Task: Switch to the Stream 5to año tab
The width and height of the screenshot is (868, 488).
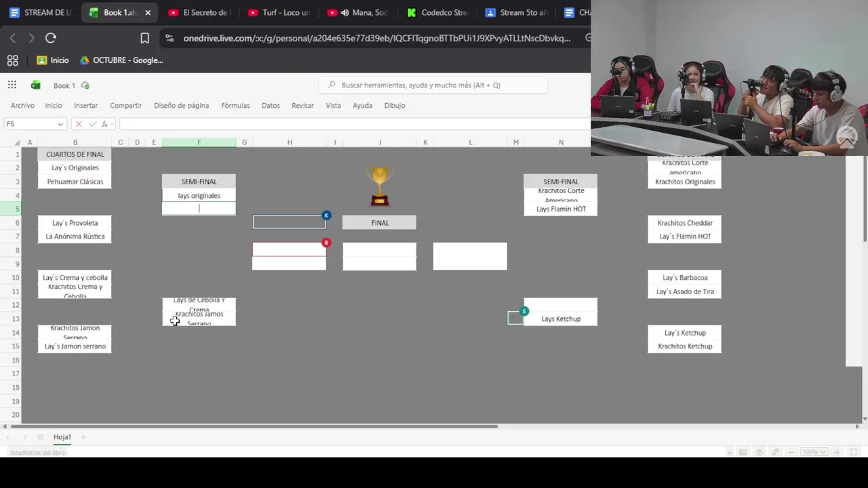Action: (517, 12)
